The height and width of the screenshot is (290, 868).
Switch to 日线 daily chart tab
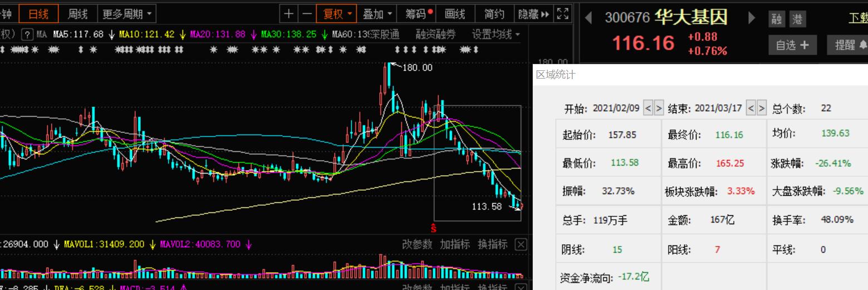[x=38, y=13]
